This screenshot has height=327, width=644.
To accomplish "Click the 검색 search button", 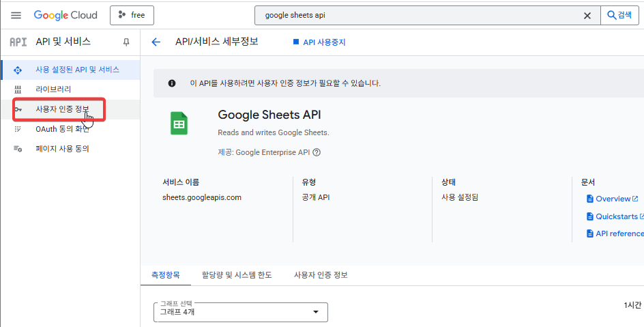I will (619, 16).
